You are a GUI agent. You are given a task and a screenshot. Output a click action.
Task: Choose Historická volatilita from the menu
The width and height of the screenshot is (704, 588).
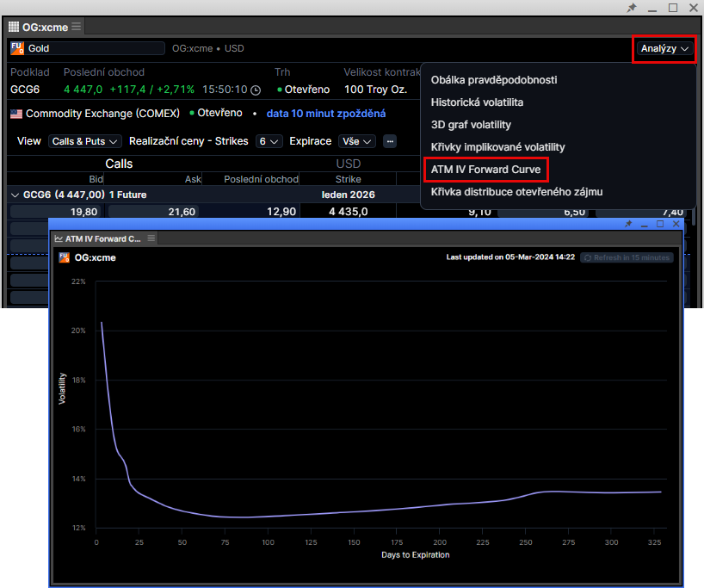tap(477, 102)
